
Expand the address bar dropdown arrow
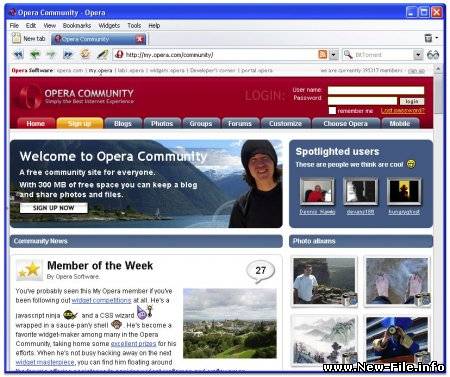tap(333, 55)
